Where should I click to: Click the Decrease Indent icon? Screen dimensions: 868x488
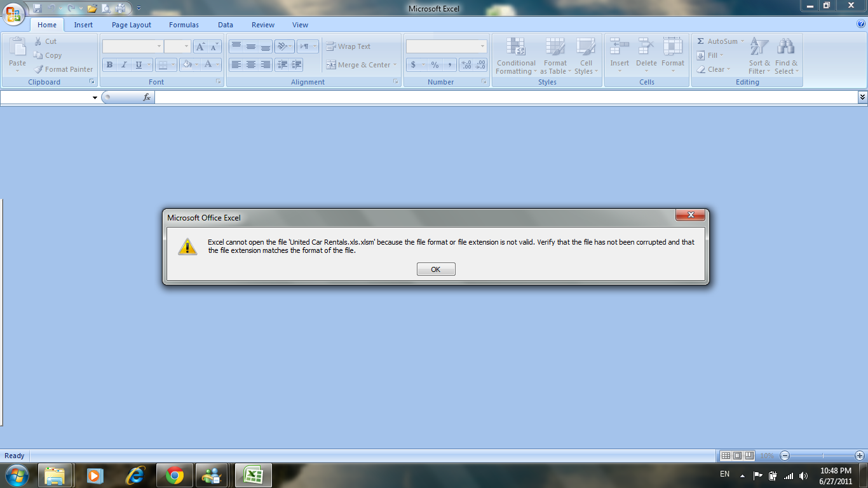(x=282, y=65)
